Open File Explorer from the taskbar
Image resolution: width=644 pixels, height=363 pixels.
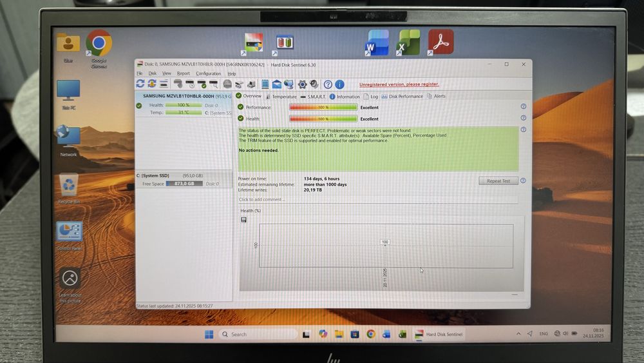pos(339,334)
